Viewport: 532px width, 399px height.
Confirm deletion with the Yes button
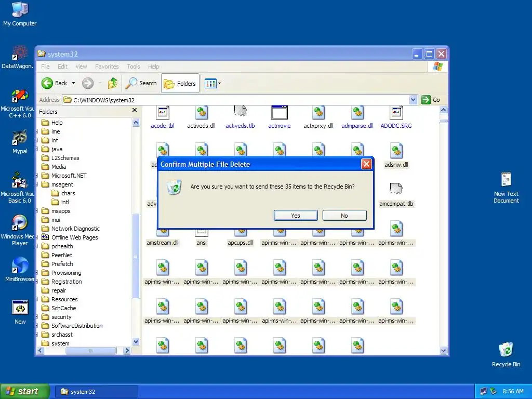(296, 216)
